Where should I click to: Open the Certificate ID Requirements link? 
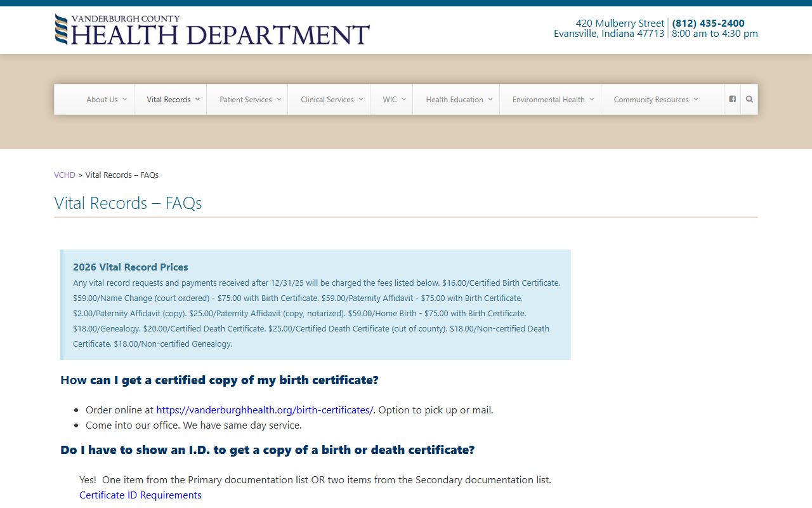click(140, 495)
